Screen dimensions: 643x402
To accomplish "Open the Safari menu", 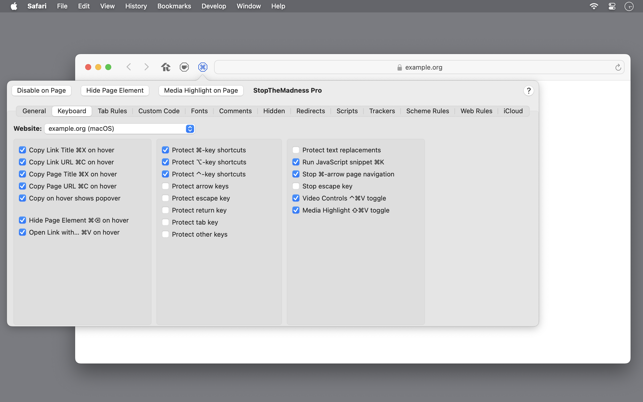I will pos(37,6).
